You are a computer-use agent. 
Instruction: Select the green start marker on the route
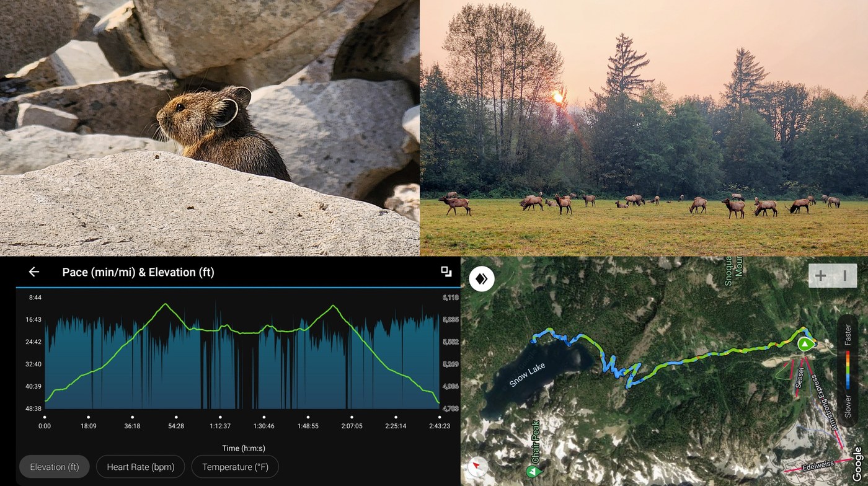click(805, 343)
